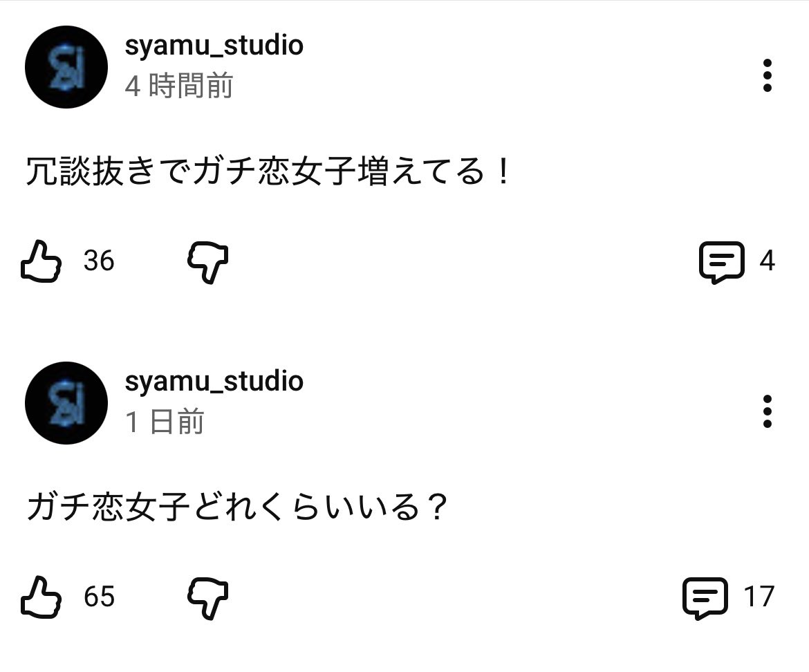Dislike the 冗談抜きでガチ恋女子増えてる post
This screenshot has height=672, width=809.
point(207,263)
